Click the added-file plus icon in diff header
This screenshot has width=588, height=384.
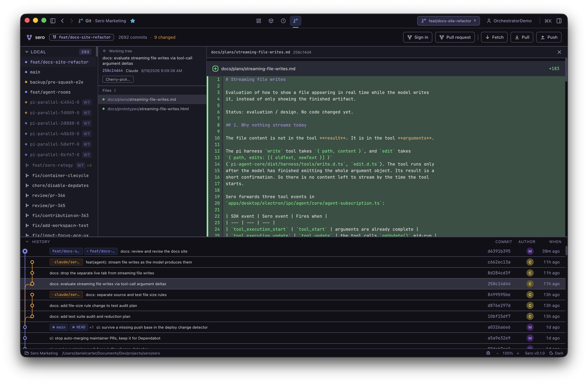(215, 69)
